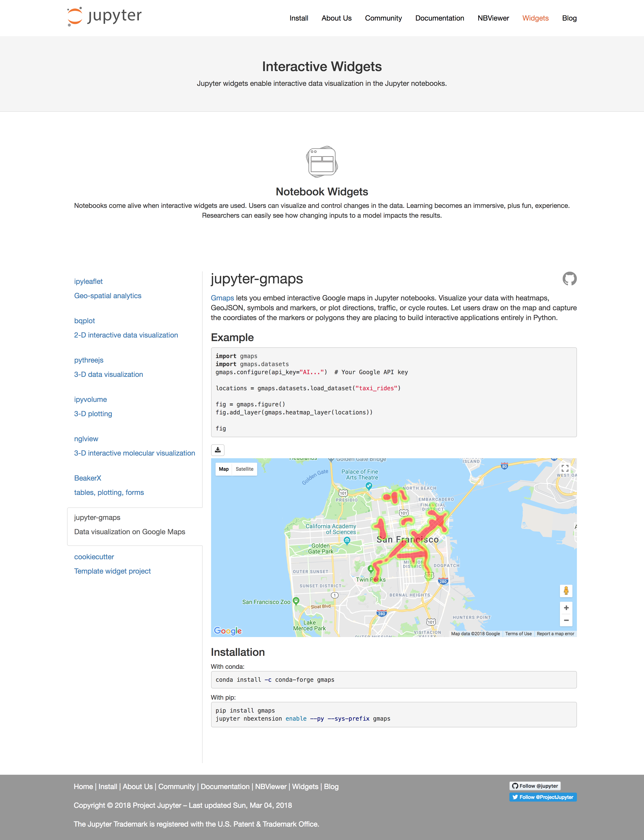Click the Google logo on the map

tap(228, 631)
